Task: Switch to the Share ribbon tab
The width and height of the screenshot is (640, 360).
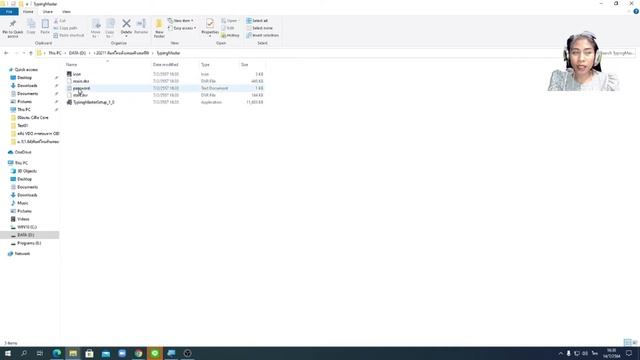Action: [x=48, y=12]
